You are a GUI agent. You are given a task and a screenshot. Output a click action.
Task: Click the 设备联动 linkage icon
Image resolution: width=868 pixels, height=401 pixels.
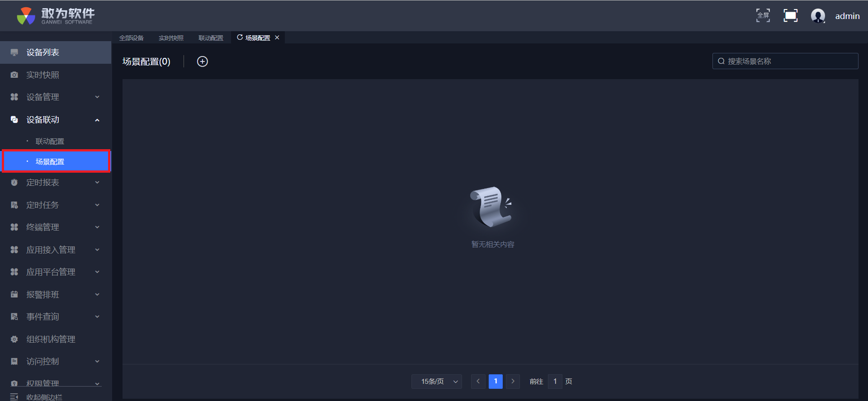[x=14, y=120]
